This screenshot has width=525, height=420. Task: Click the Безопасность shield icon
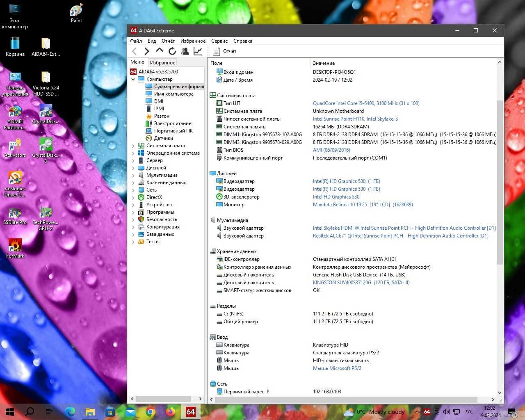point(141,219)
